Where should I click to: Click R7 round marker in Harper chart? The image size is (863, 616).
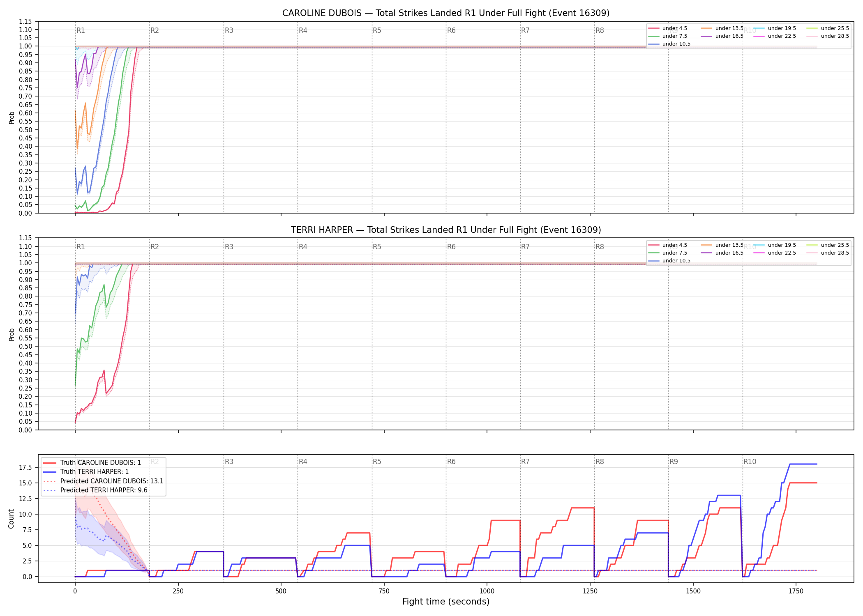525,247
